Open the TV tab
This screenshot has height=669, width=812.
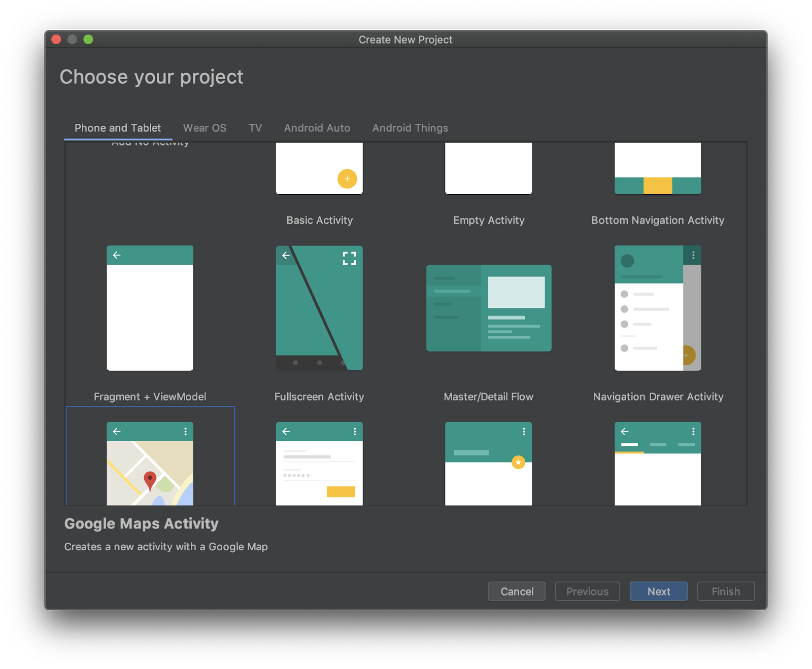pyautogui.click(x=255, y=128)
